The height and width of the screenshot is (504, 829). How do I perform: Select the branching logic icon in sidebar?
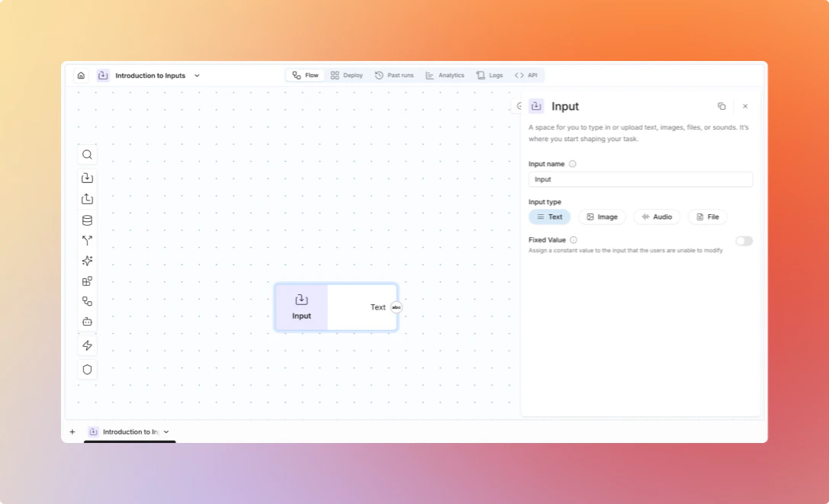point(87,241)
